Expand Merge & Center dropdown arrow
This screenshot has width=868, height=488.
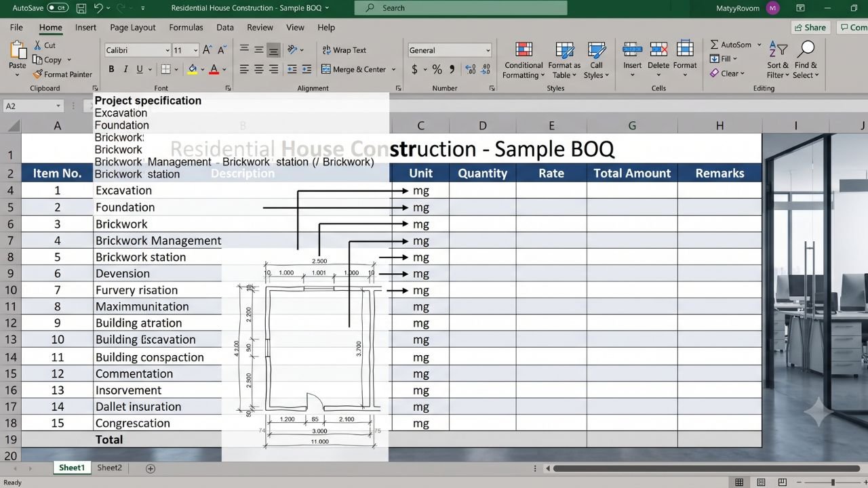[x=393, y=69]
